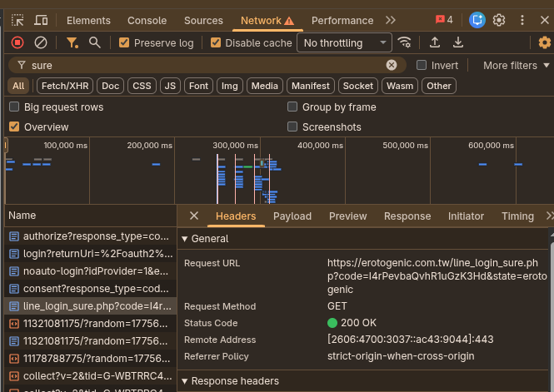Screen dimensions: 554x392
Task: Open the Response tab
Action: [407, 216]
